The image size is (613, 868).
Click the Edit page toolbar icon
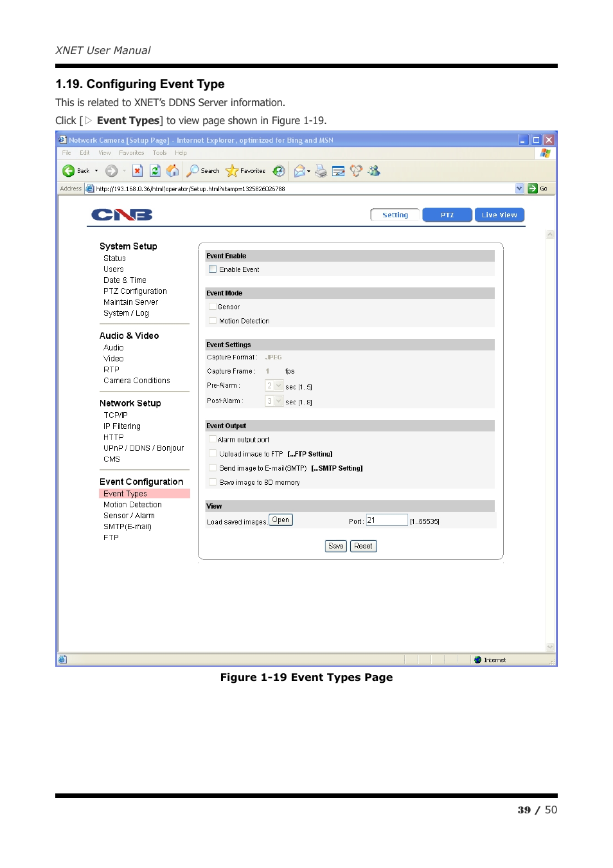coord(339,170)
